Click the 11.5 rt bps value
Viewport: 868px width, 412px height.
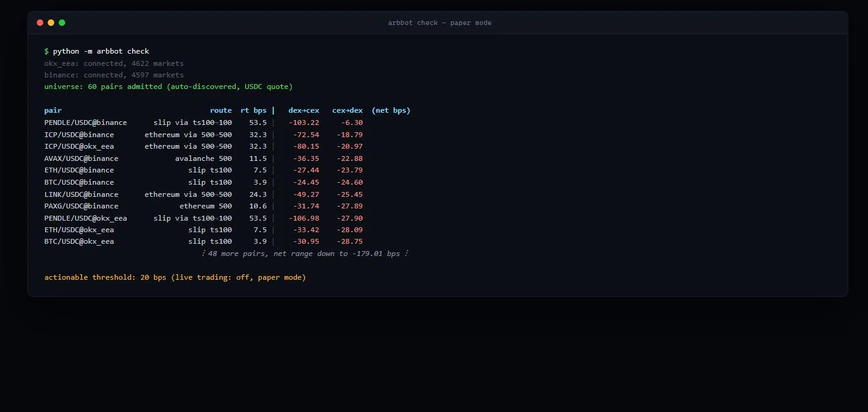258,158
